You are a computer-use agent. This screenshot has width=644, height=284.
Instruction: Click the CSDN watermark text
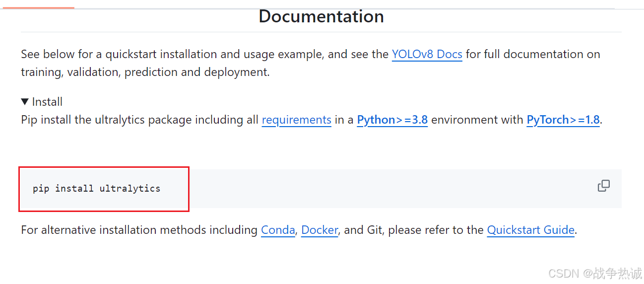pyautogui.click(x=595, y=273)
